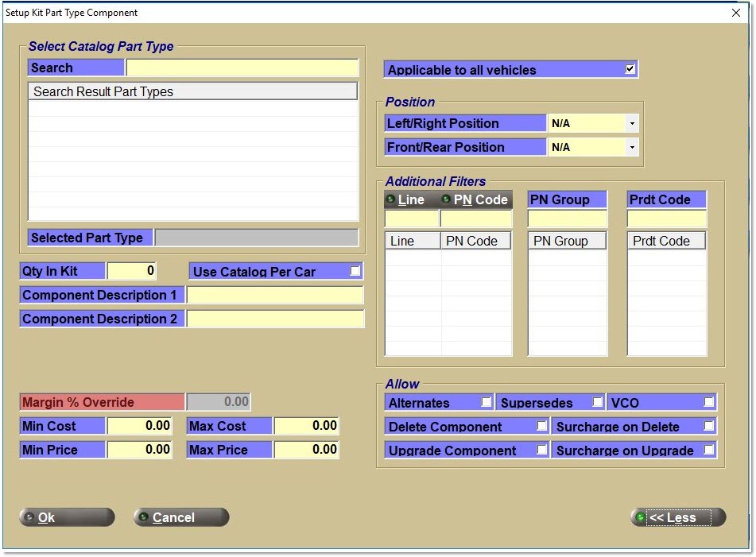Expand the Front/Rear Position dropdown
This screenshot has width=756, height=557.
coord(632,148)
